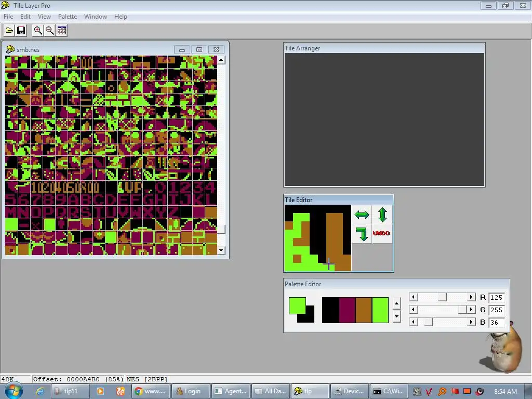Click left arrow of the R slider
The image size is (532, 399).
(413, 297)
